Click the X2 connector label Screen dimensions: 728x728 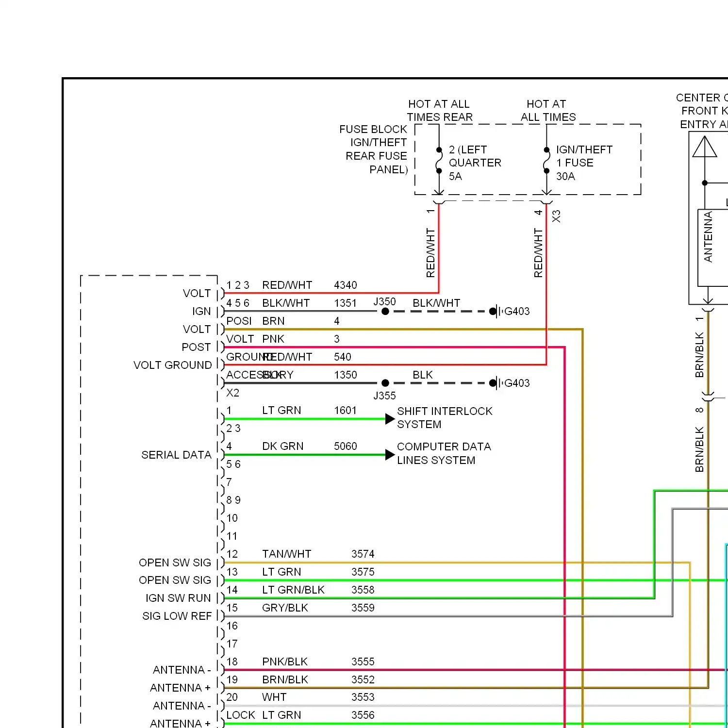[232, 393]
